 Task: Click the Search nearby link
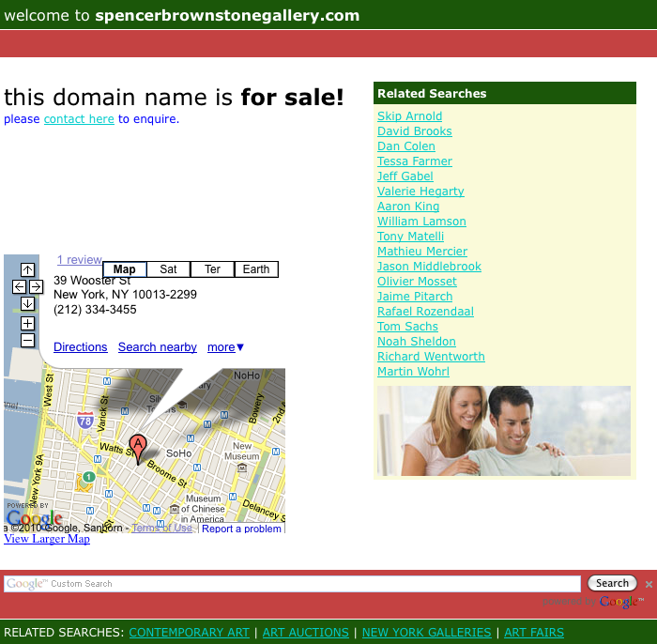(157, 347)
